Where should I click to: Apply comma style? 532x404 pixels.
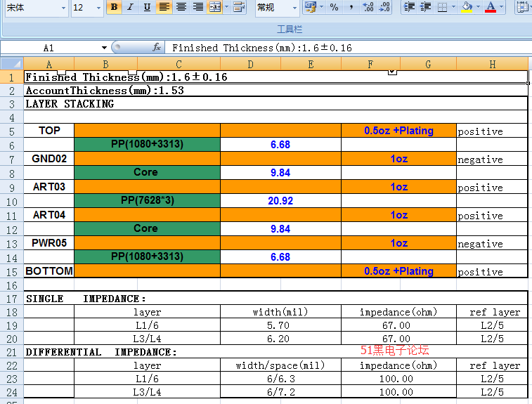point(351,7)
